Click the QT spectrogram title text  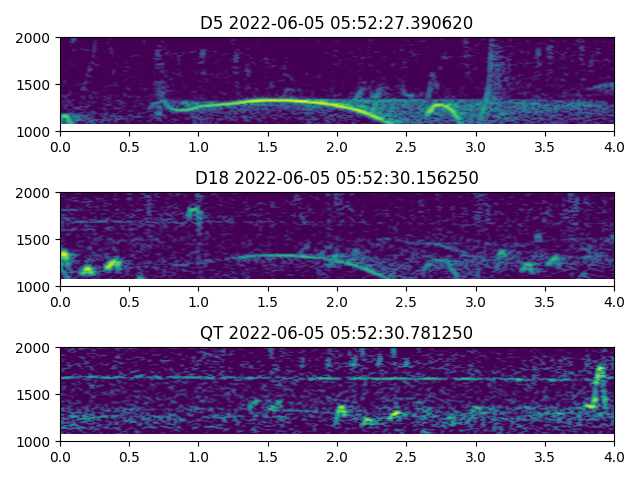pos(336,333)
